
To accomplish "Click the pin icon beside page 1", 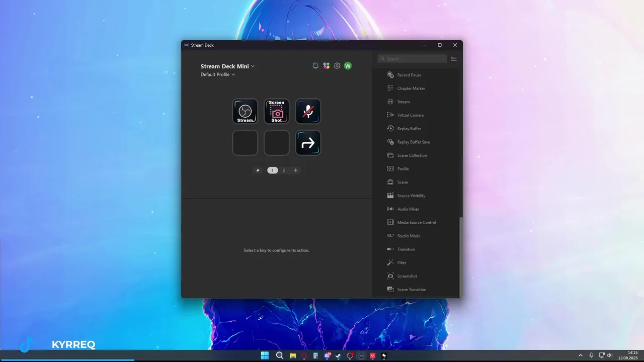I will pos(258,170).
